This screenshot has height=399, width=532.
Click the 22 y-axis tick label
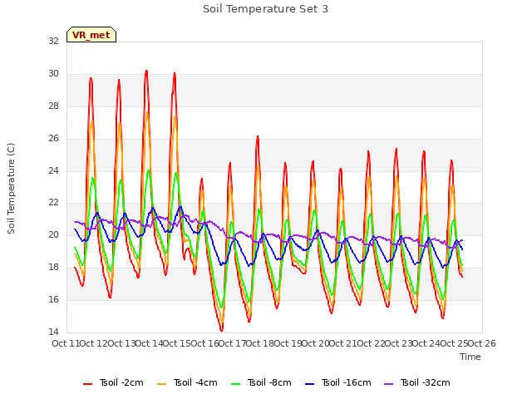(x=53, y=203)
